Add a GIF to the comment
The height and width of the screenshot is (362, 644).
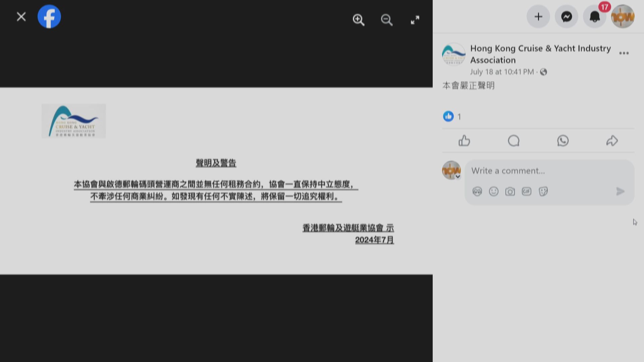(x=526, y=191)
